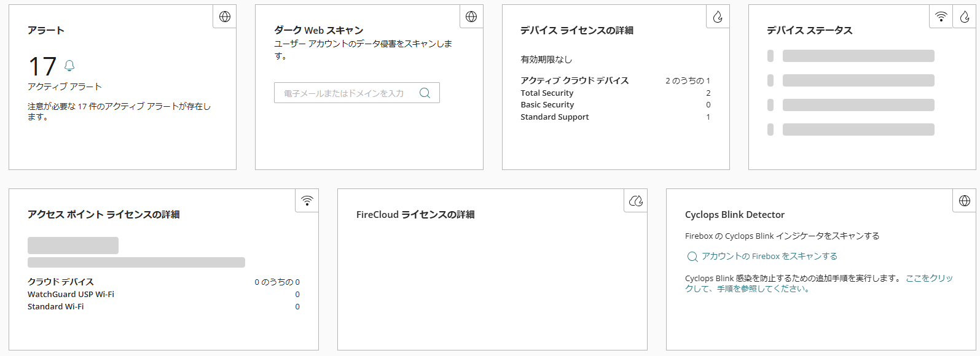Click the bell icon beside 17 alerts
Screen dimensions: 980x356
click(69, 66)
